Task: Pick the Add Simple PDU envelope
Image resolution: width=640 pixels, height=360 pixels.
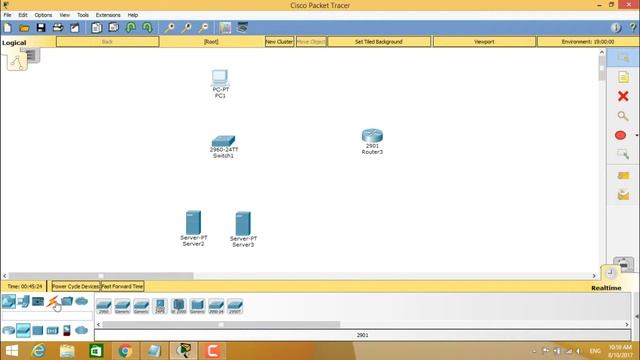Action: [623, 176]
